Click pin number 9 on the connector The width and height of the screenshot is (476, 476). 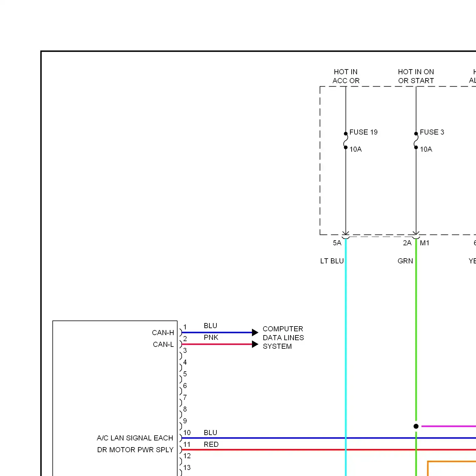coord(185,421)
